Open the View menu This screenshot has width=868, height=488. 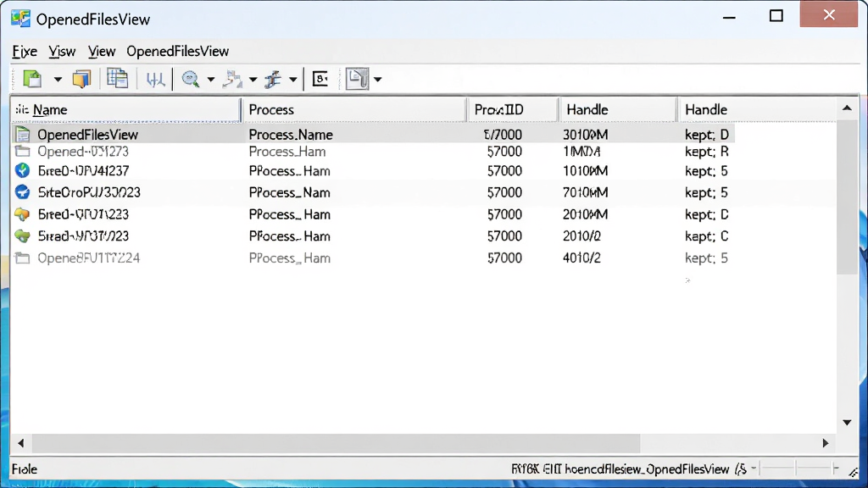click(x=102, y=52)
